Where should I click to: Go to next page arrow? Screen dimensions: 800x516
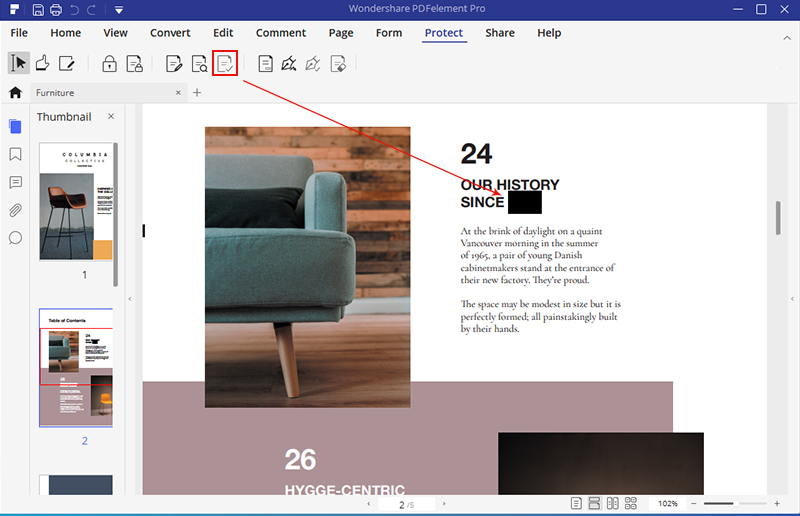(x=444, y=504)
